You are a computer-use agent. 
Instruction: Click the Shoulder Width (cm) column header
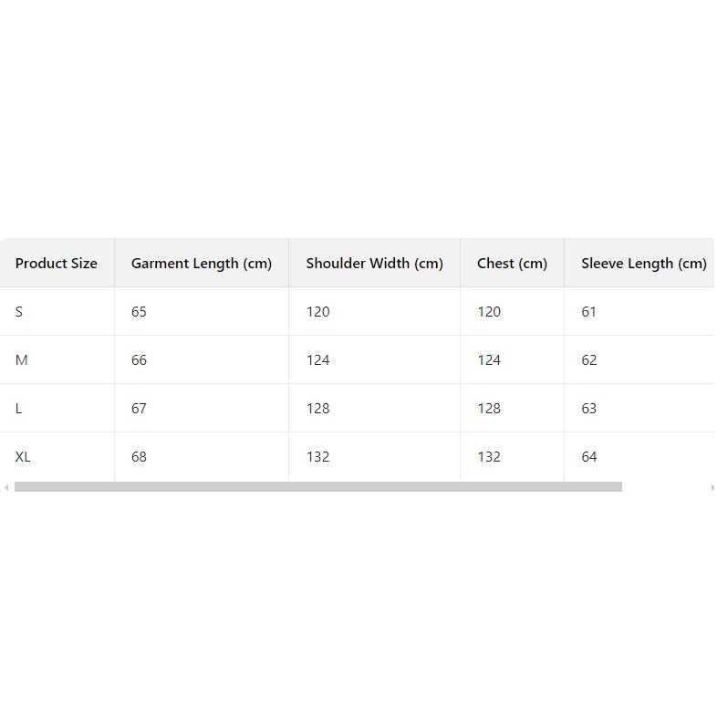(374, 264)
